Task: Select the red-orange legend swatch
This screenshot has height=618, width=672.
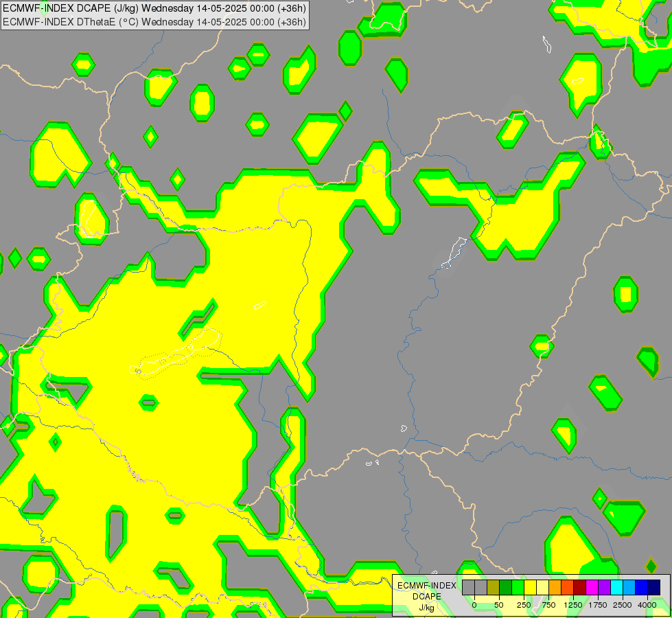Action: coord(568,588)
